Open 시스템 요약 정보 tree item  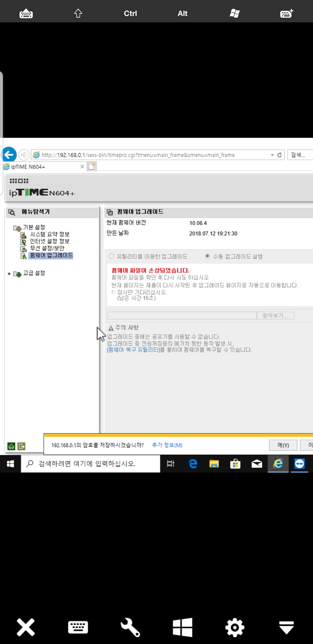pos(50,234)
